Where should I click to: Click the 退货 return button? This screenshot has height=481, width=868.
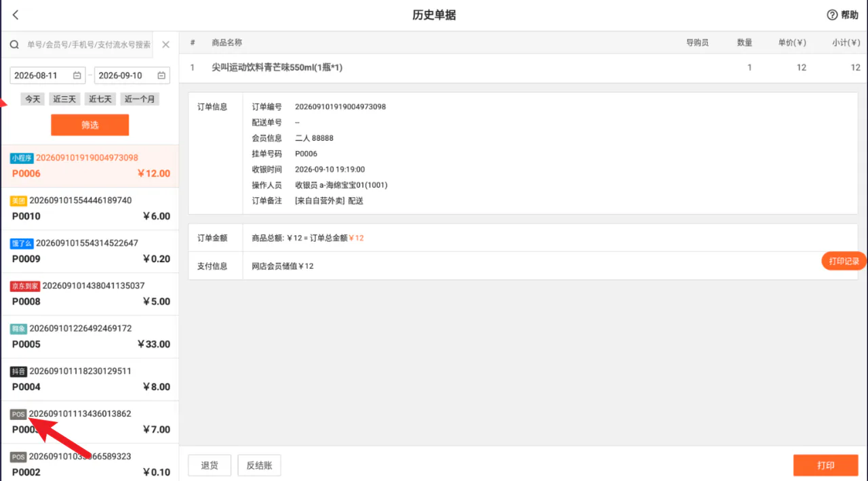(x=210, y=465)
